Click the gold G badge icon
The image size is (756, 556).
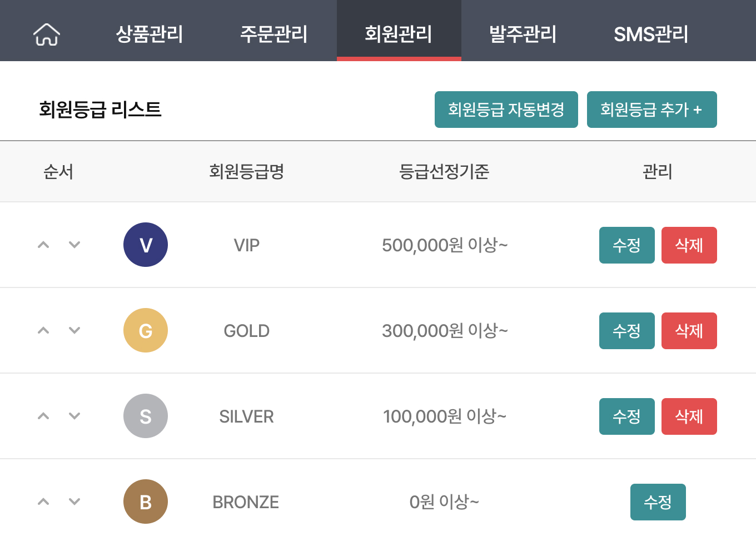(x=146, y=330)
